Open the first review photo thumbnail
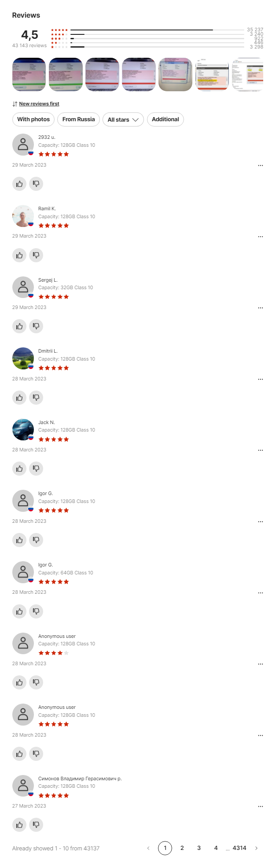272x868 pixels. click(29, 75)
